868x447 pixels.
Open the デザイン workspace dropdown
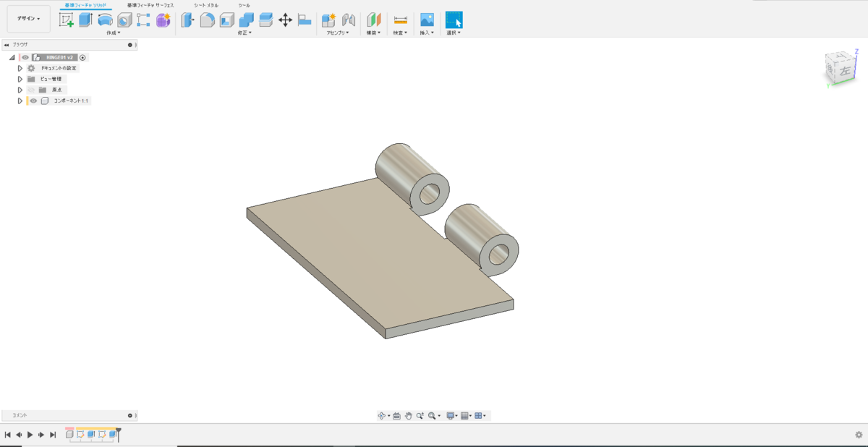(29, 19)
